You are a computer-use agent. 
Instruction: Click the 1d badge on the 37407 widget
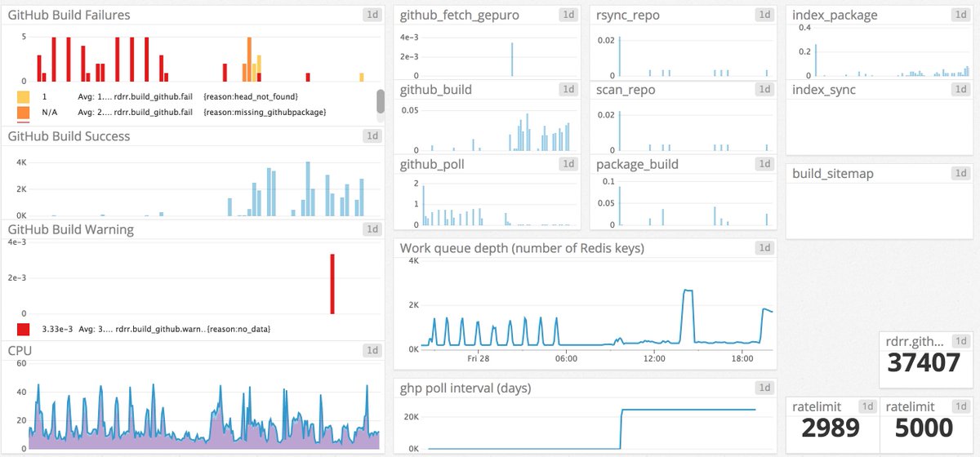click(x=960, y=341)
